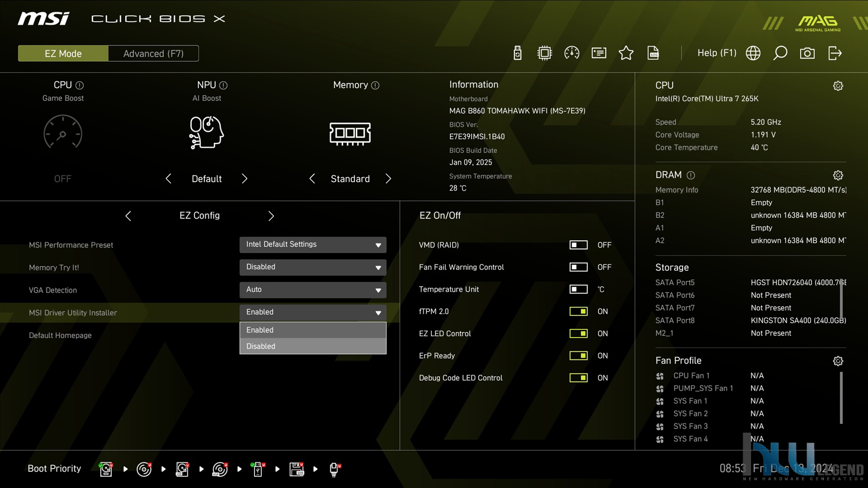
Task: Open CPU info circle next to CPU Game Boost
Action: (80, 85)
